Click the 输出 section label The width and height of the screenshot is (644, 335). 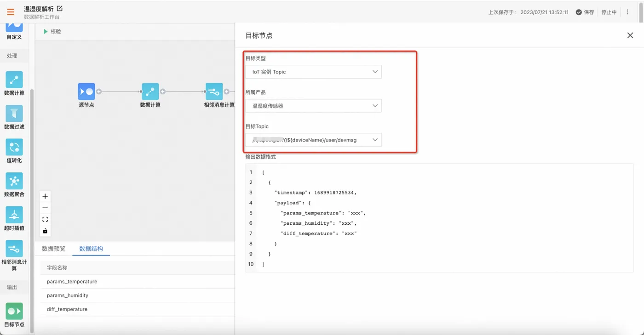click(x=12, y=287)
